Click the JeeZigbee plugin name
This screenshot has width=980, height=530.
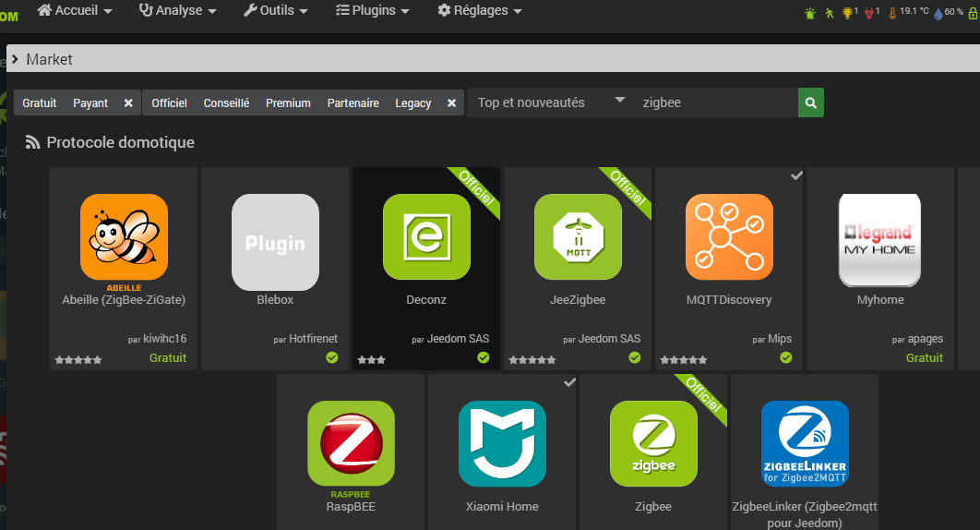[578, 300]
